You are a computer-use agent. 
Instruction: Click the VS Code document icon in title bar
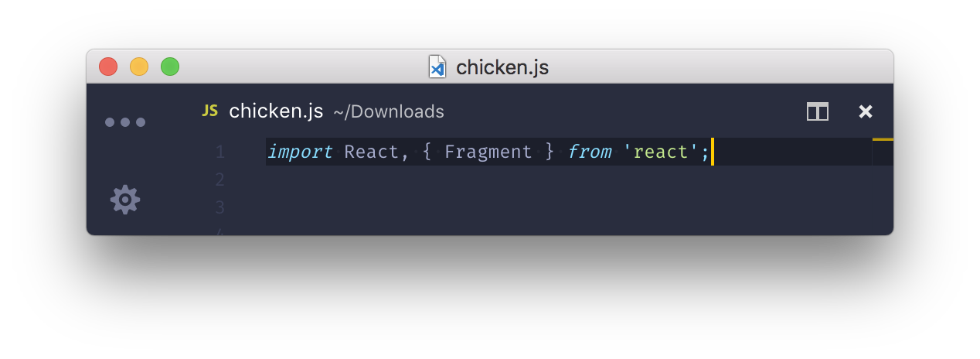coord(437,67)
